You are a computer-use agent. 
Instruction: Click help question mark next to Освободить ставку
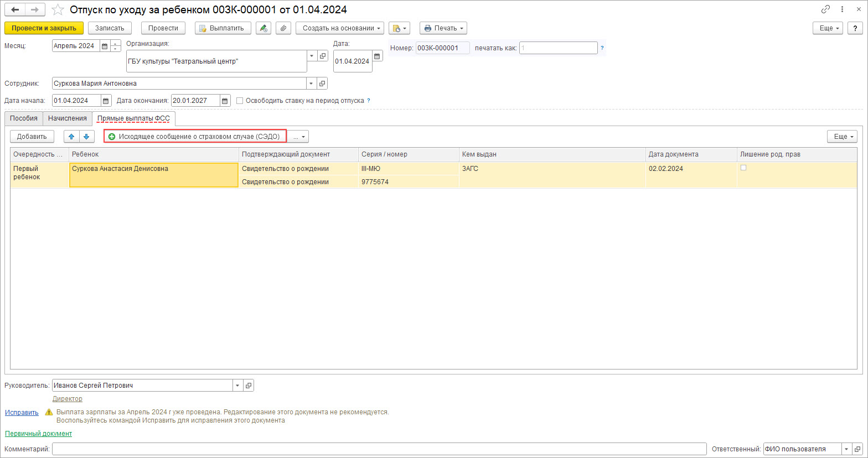coord(369,101)
